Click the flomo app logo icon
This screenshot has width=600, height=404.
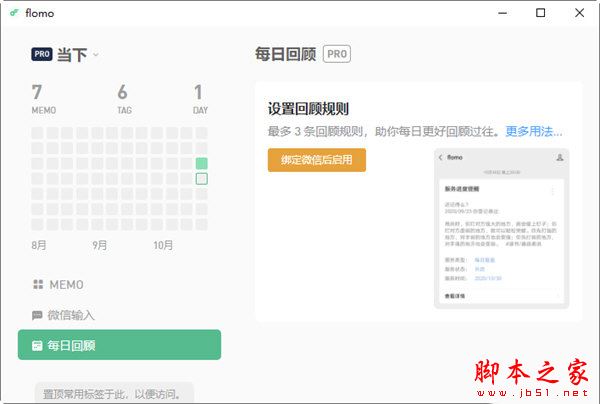(14, 13)
